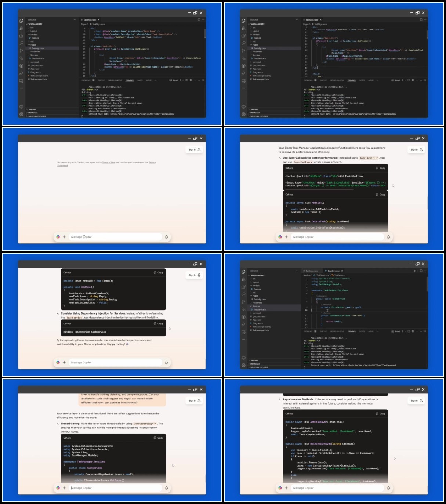446x504 pixels.
Task: In top-left VS Code, expand the Properties folder
Action: pos(34,52)
